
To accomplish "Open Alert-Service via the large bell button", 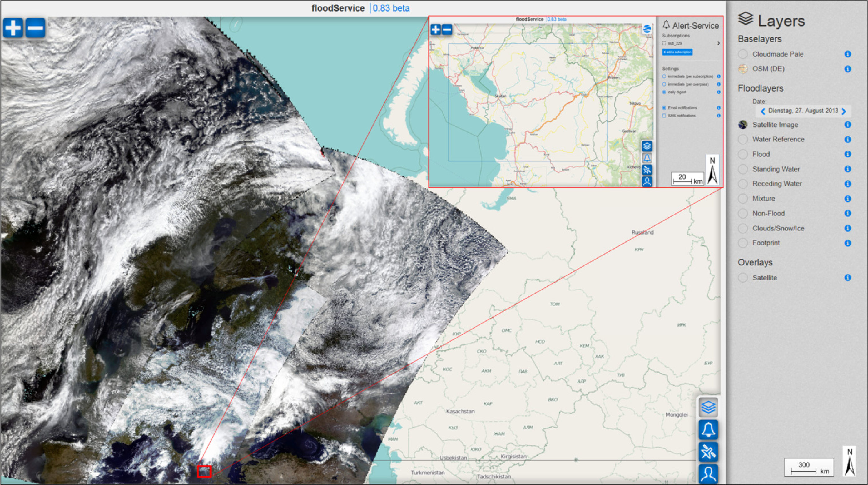I will (x=708, y=430).
